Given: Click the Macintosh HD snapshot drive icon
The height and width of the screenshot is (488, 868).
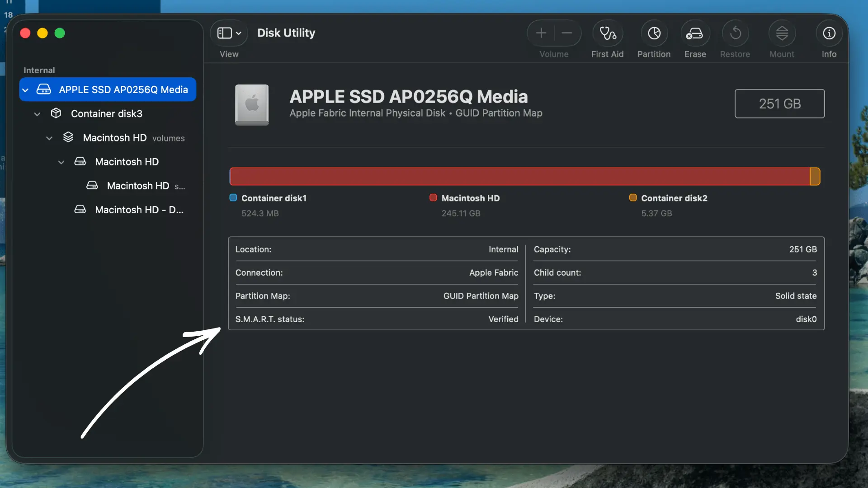Looking at the screenshot, I should click(92, 186).
